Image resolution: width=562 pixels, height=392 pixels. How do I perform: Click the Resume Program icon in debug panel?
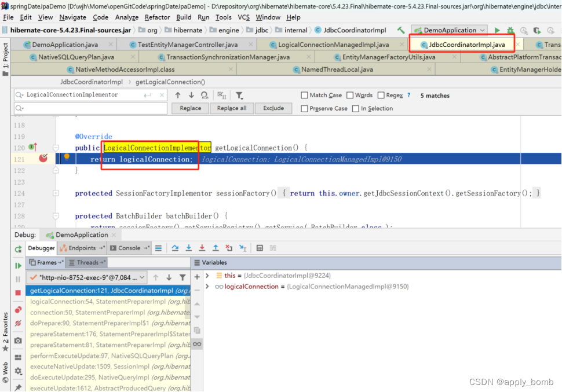click(x=19, y=266)
